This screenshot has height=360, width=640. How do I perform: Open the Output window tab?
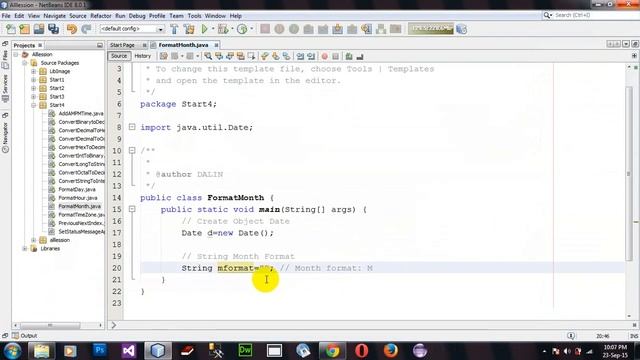[25, 336]
